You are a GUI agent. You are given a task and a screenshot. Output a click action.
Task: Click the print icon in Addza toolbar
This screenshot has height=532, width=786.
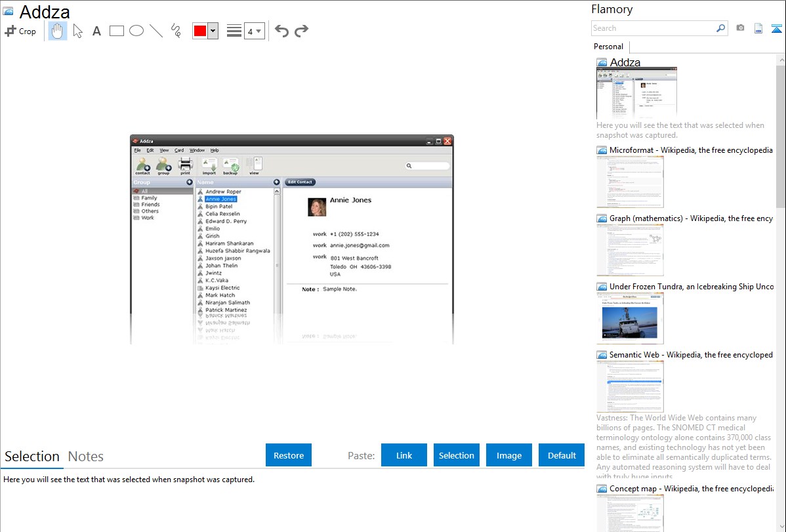(x=186, y=166)
